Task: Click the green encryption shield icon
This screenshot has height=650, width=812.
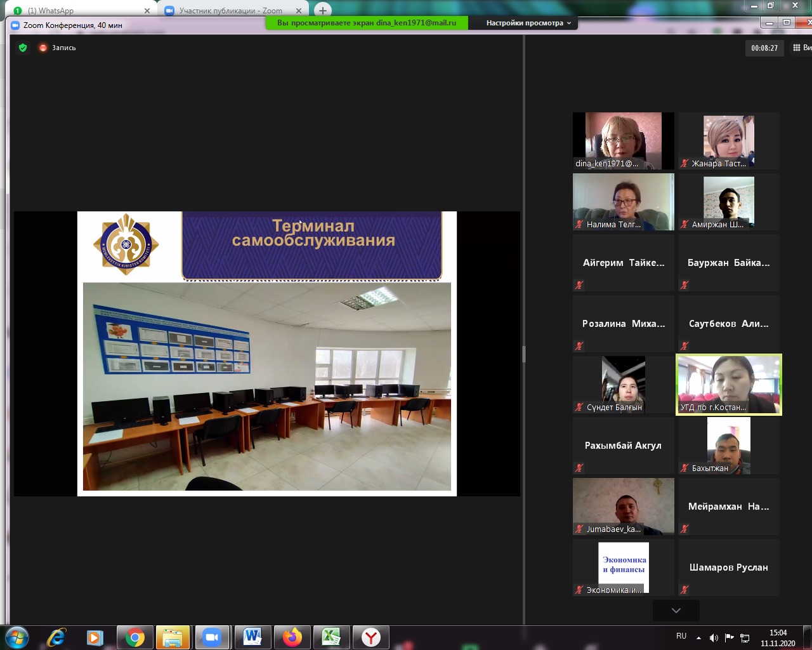Action: point(23,48)
